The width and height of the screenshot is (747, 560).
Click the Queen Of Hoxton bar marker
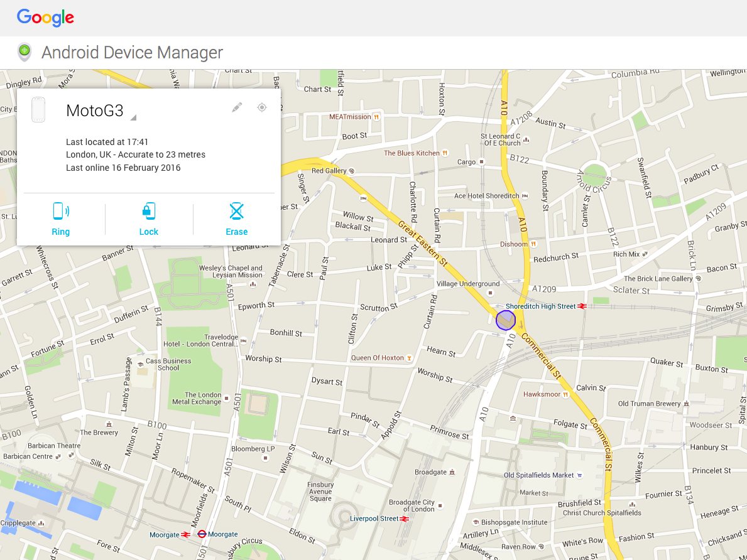click(x=409, y=358)
